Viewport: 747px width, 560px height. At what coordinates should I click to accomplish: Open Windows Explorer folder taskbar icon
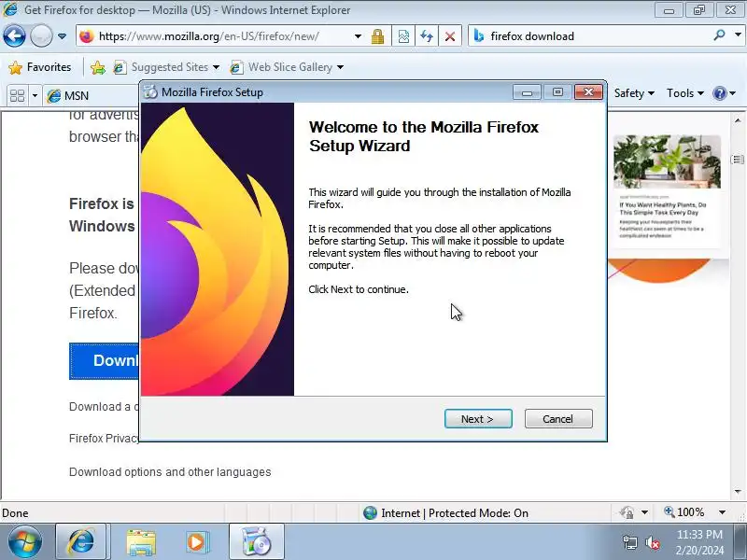(x=141, y=542)
